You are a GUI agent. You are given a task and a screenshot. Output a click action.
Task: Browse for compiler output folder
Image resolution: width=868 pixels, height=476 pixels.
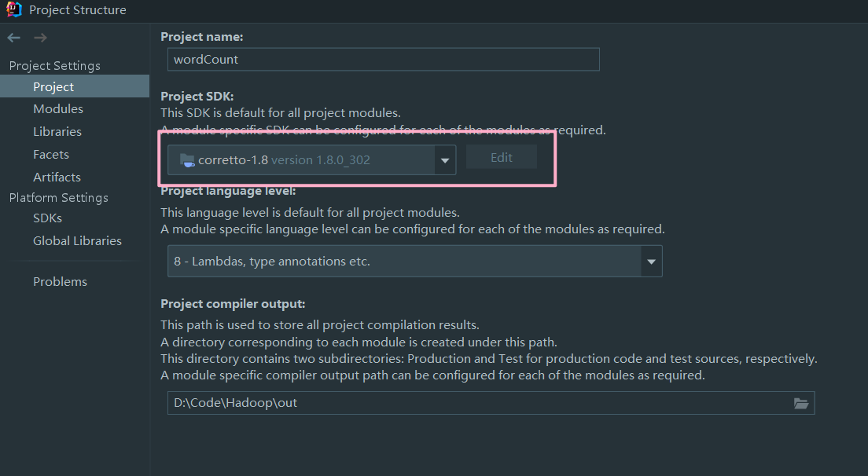pyautogui.click(x=800, y=403)
